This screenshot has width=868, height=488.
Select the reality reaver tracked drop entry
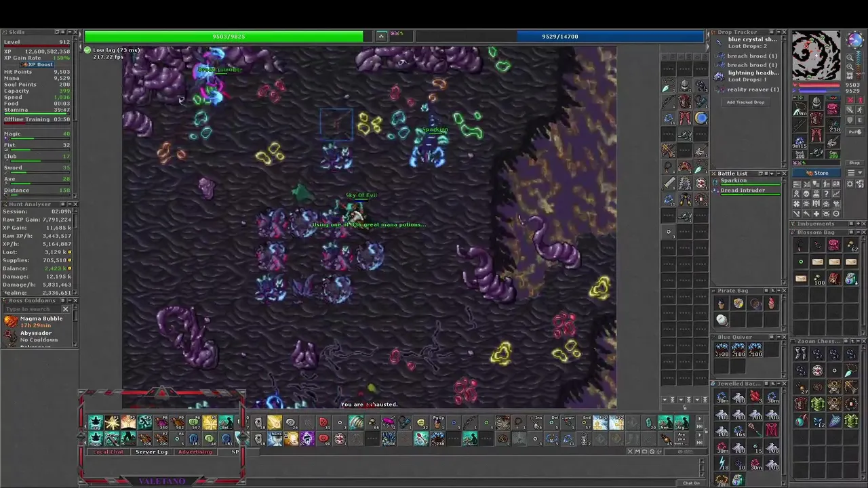point(746,89)
